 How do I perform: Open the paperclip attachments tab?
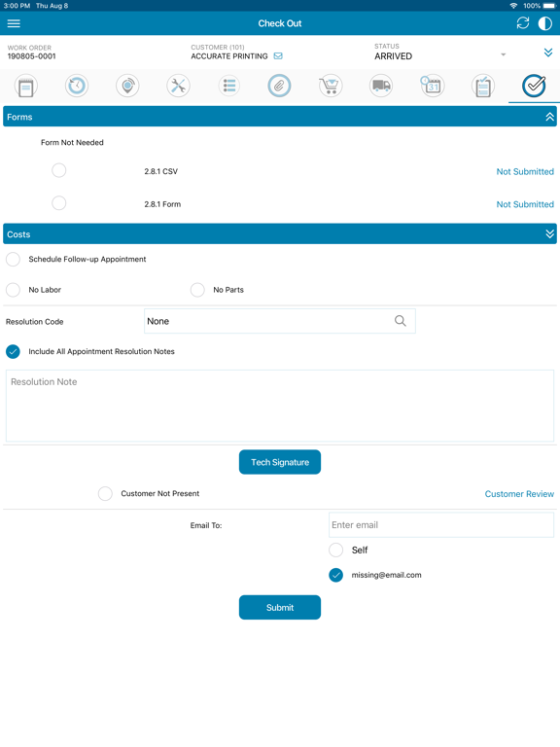tap(280, 87)
